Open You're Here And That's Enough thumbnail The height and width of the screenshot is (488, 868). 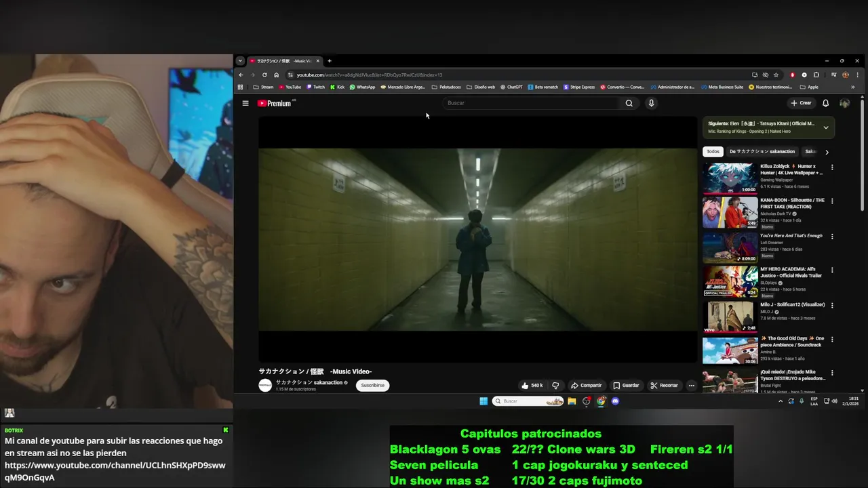coord(730,247)
